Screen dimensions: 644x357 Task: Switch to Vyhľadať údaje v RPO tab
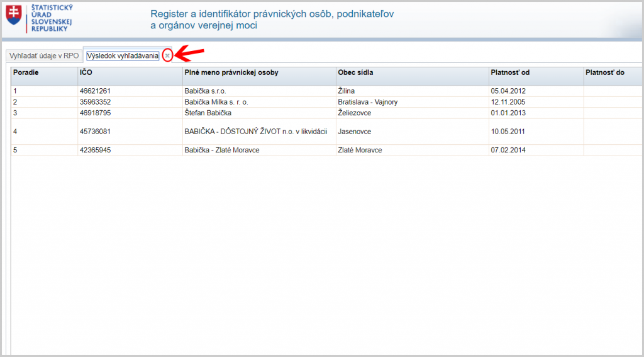click(x=44, y=55)
